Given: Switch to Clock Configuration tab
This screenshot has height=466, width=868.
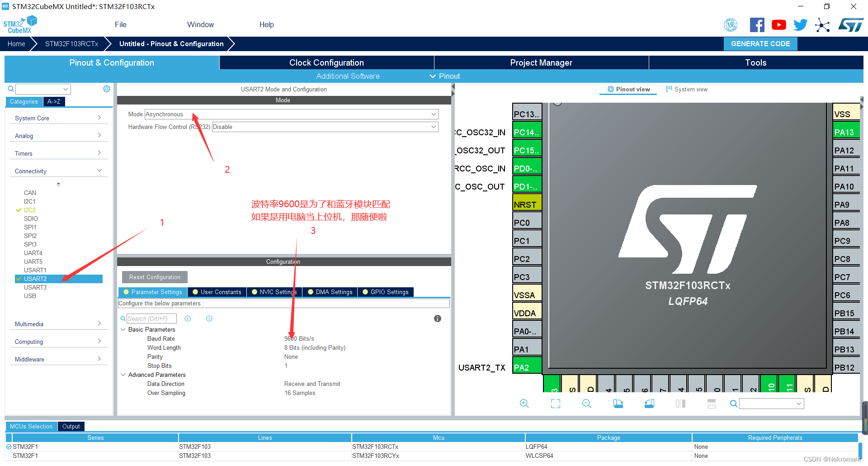Looking at the screenshot, I should 326,62.
